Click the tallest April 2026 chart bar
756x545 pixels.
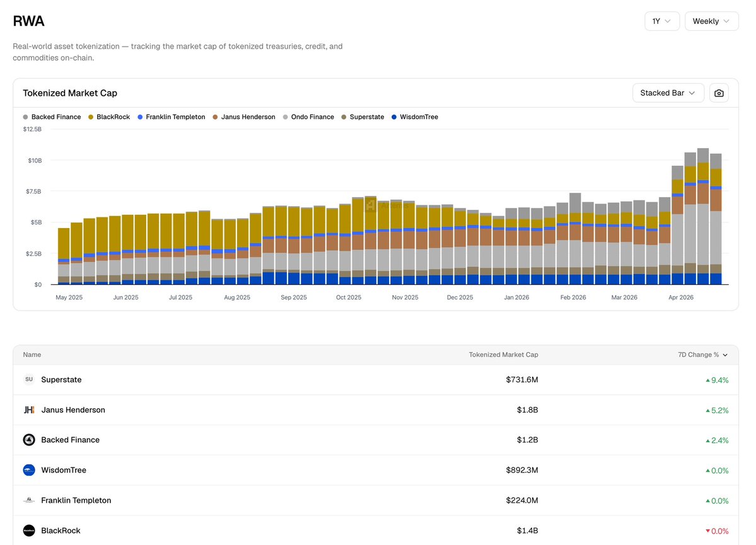[703, 216]
